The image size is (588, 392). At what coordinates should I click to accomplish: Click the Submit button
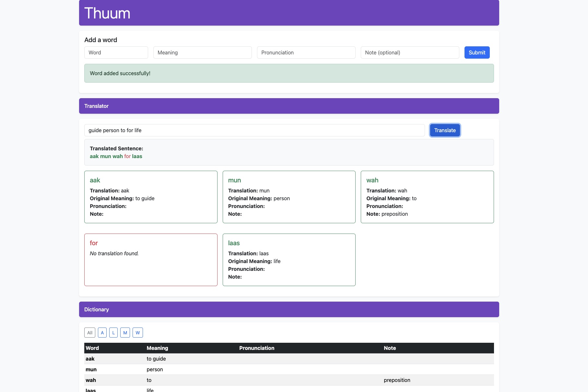[x=477, y=52]
